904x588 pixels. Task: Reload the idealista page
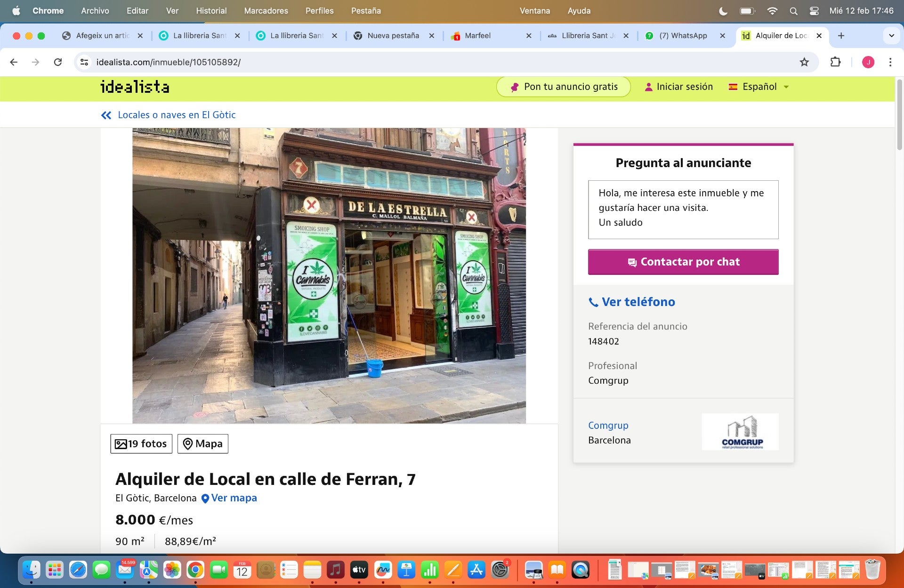[x=58, y=62]
